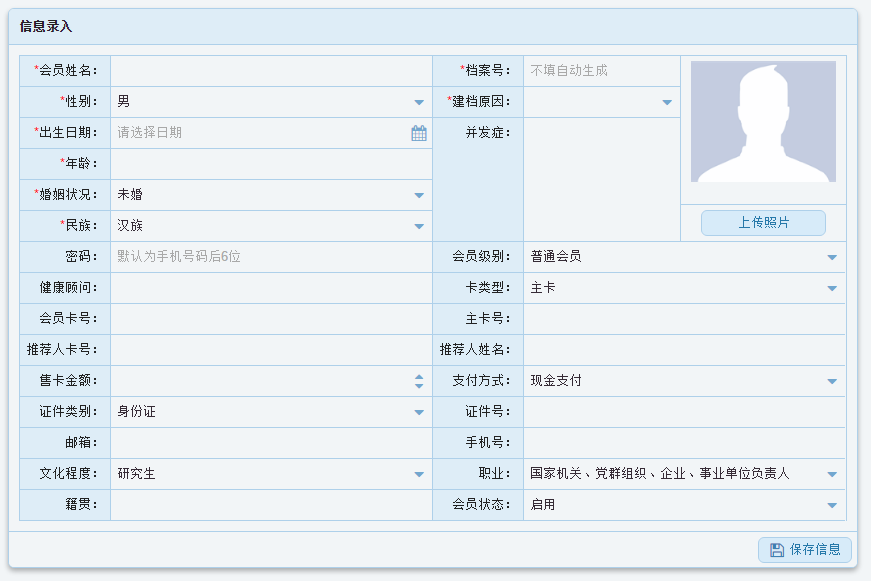Decrease the 售卡金额 spinner value
Image resolution: width=871 pixels, height=581 pixels.
coord(419,385)
